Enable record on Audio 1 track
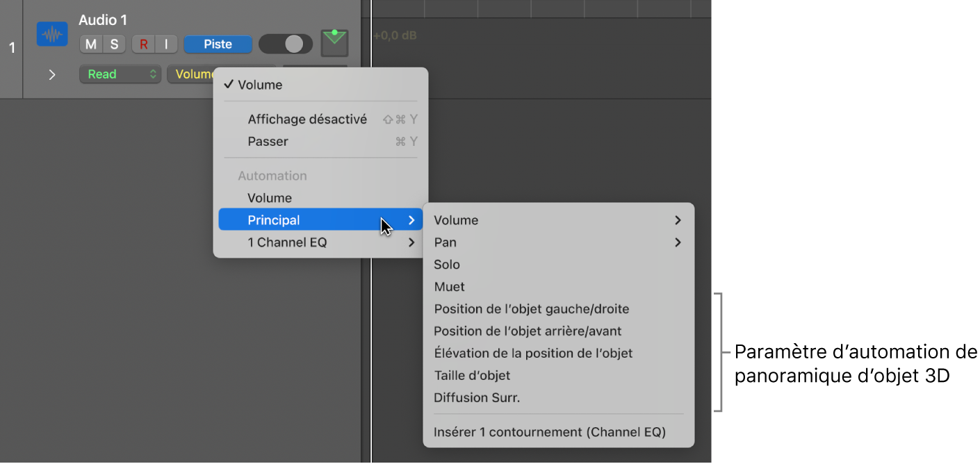The image size is (980, 464). tap(143, 44)
